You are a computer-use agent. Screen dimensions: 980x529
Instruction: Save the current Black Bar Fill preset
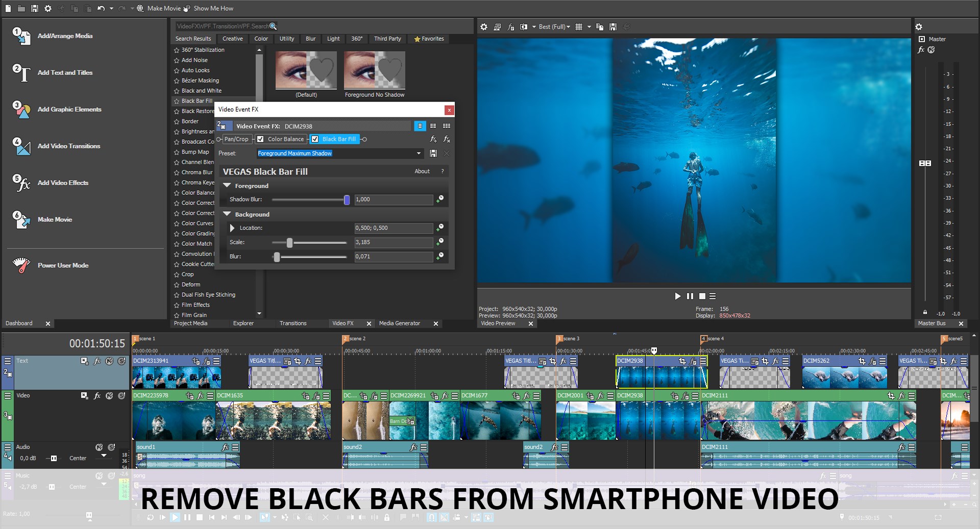pos(433,153)
